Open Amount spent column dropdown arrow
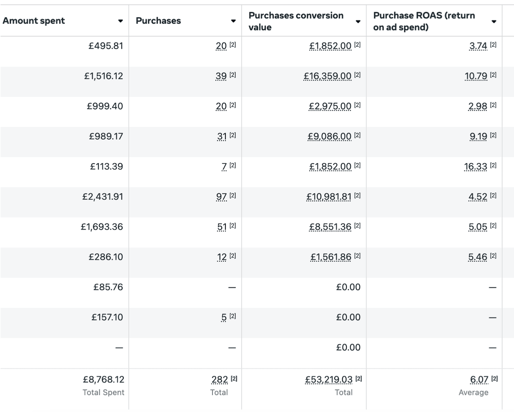The height and width of the screenshot is (420, 514). pyautogui.click(x=120, y=21)
